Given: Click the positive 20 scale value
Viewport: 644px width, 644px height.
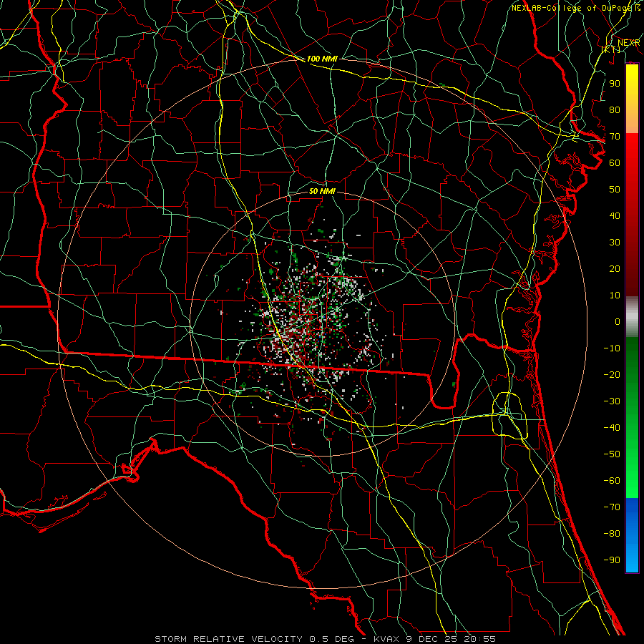Looking at the screenshot, I should (615, 268).
